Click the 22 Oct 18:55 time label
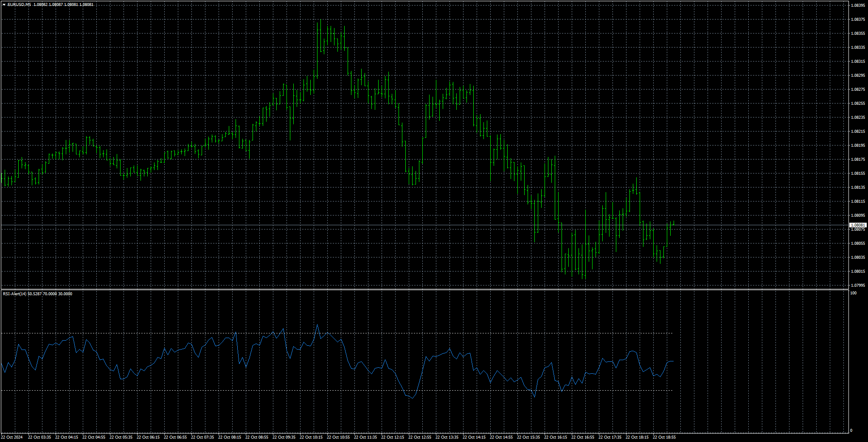Image resolution: width=868 pixels, height=442 pixels. (x=664, y=437)
